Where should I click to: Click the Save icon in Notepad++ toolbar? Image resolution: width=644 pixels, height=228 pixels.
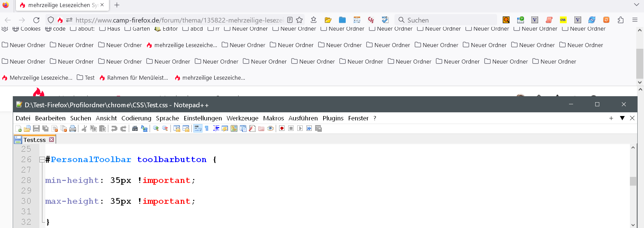pyautogui.click(x=36, y=128)
